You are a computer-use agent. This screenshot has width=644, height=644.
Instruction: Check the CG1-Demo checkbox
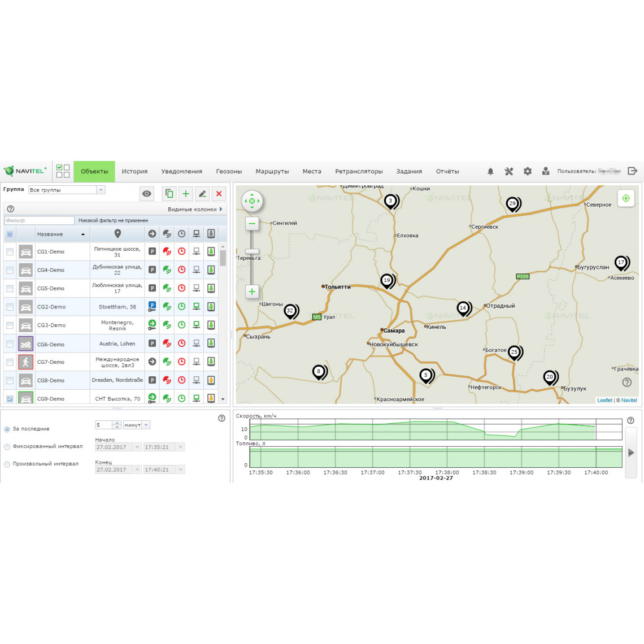(10, 252)
